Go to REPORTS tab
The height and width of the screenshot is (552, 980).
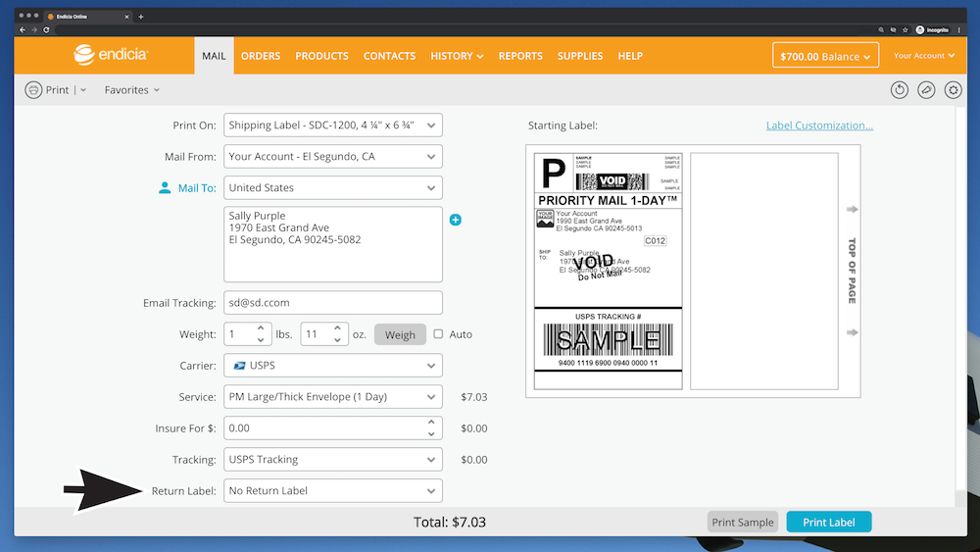[x=520, y=56]
